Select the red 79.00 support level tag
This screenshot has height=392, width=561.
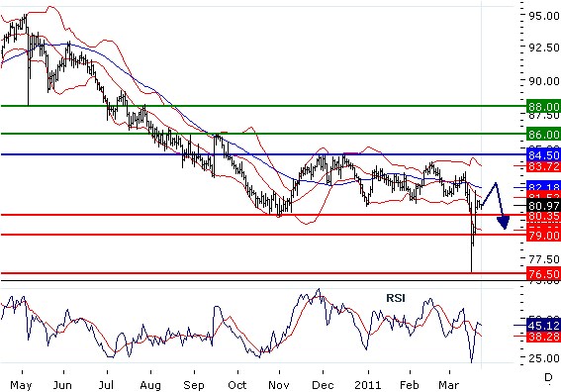(x=544, y=236)
